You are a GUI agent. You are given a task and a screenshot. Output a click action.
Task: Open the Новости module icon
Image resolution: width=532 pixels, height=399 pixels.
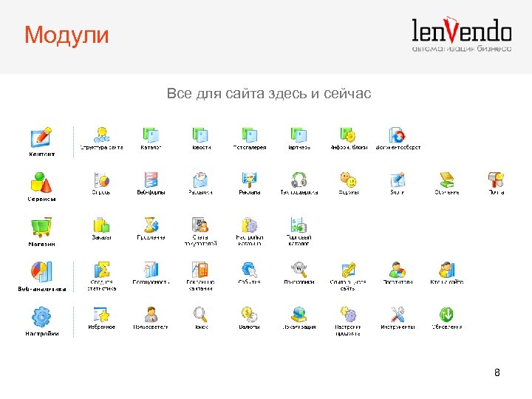pyautogui.click(x=200, y=135)
